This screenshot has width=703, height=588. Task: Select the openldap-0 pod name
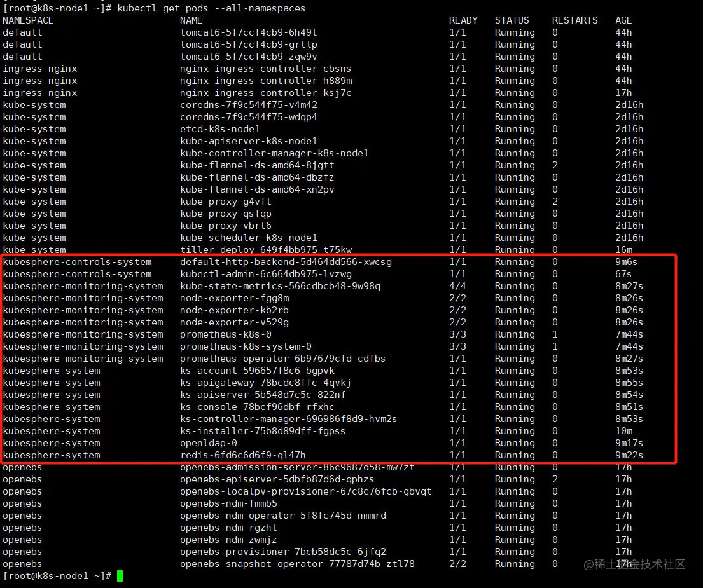click(x=209, y=444)
